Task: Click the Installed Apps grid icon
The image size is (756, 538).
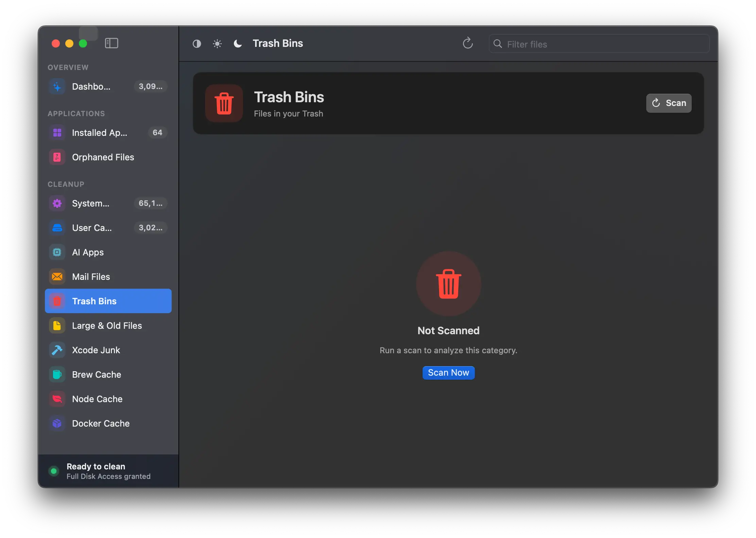Action: (57, 133)
